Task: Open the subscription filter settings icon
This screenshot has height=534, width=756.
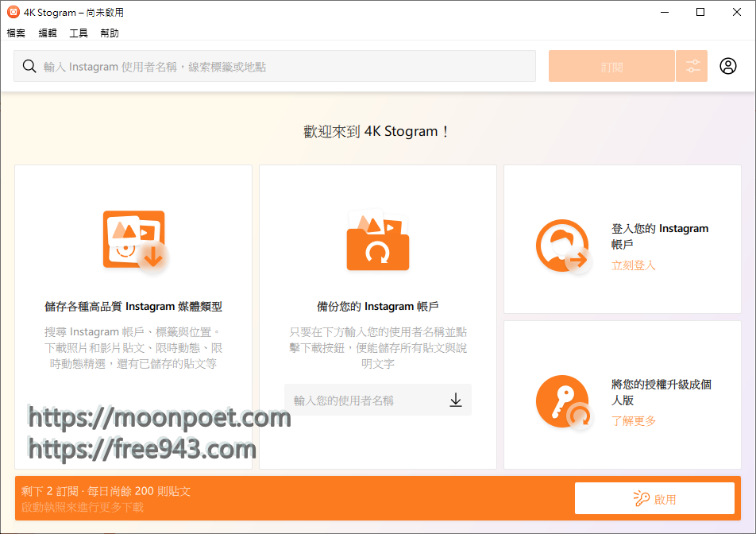Action: [692, 67]
